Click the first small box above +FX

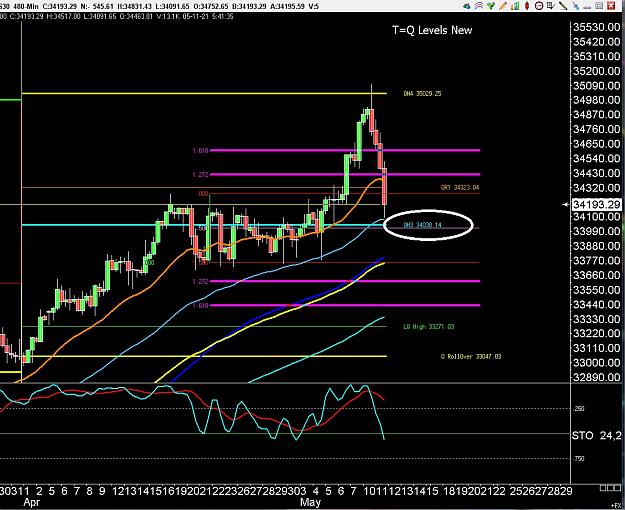[x=602, y=488]
